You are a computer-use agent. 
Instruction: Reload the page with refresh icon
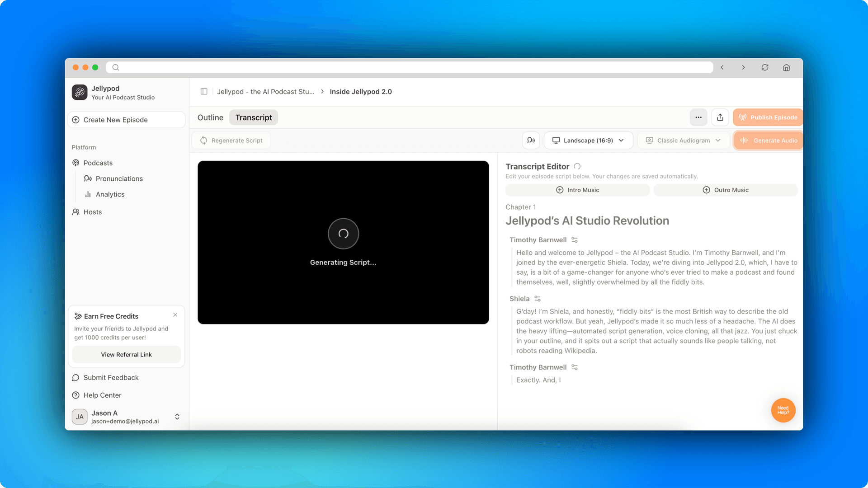point(765,67)
